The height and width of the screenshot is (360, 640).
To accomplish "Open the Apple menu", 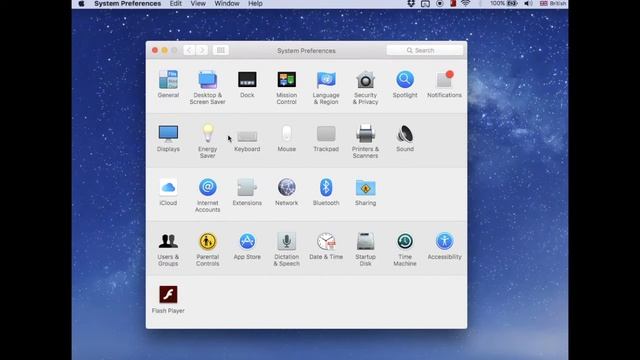I will coord(81,4).
